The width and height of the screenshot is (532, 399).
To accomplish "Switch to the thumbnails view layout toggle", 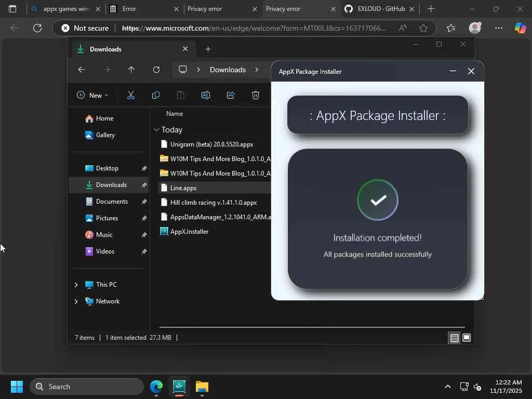I will point(467,338).
